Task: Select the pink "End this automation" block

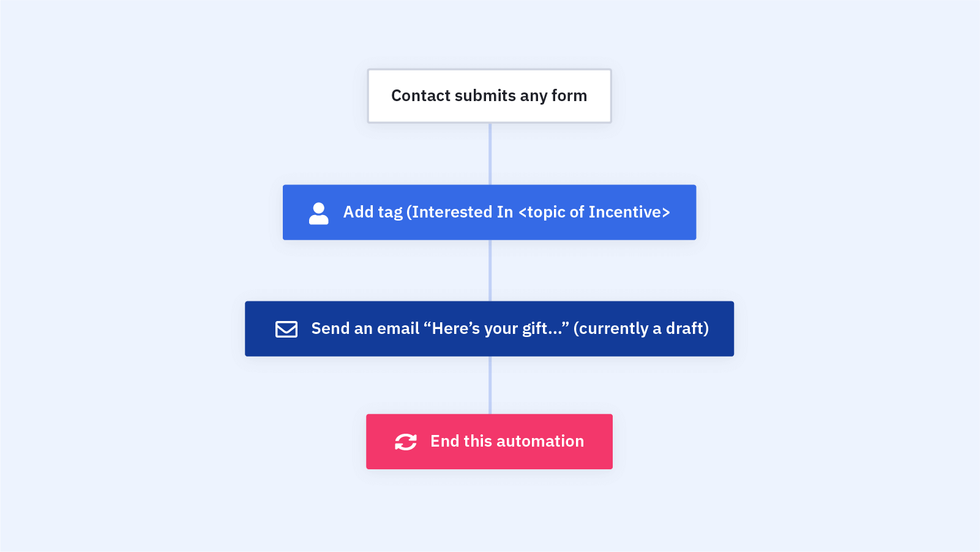Action: (x=489, y=442)
